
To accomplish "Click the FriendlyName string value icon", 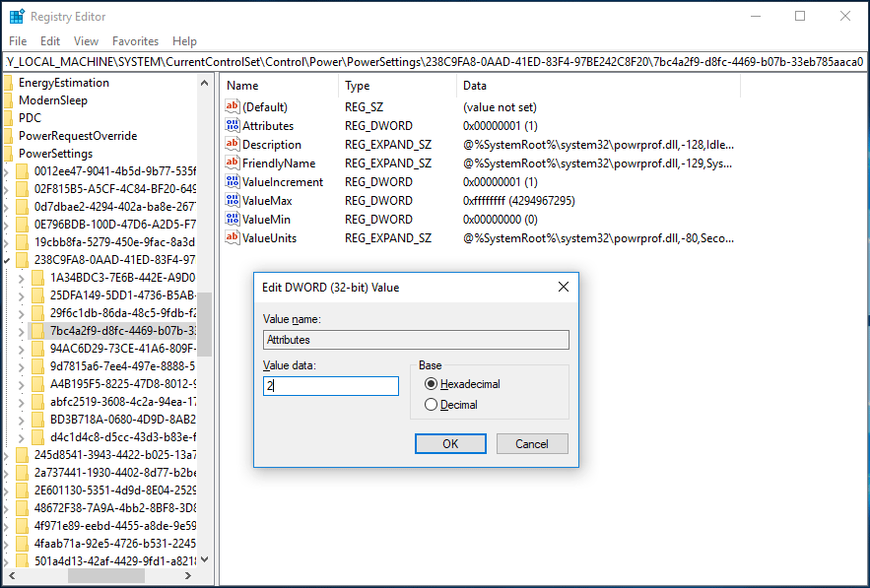I will [x=233, y=163].
